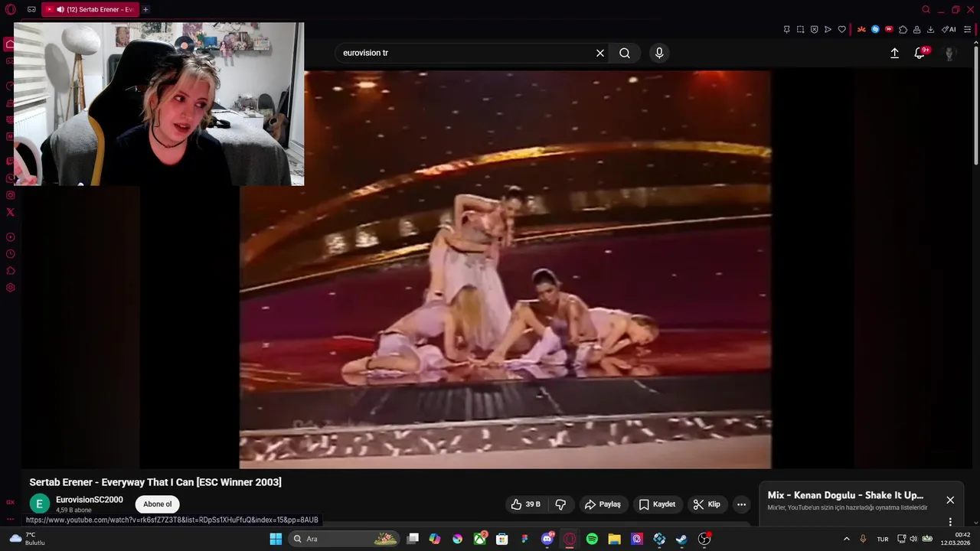Start voice search with microphone icon
Image resolution: width=980 pixels, height=551 pixels.
(659, 53)
